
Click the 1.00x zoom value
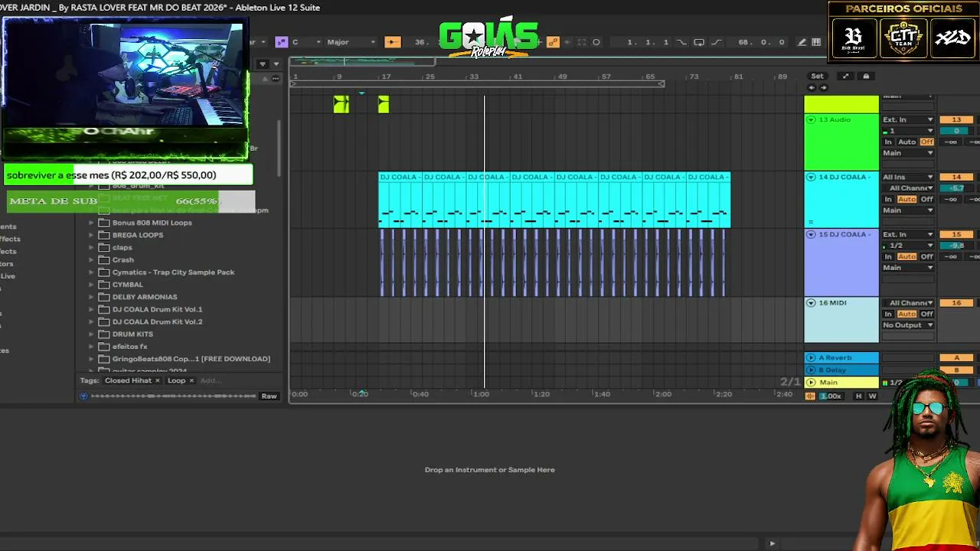pyautogui.click(x=831, y=396)
